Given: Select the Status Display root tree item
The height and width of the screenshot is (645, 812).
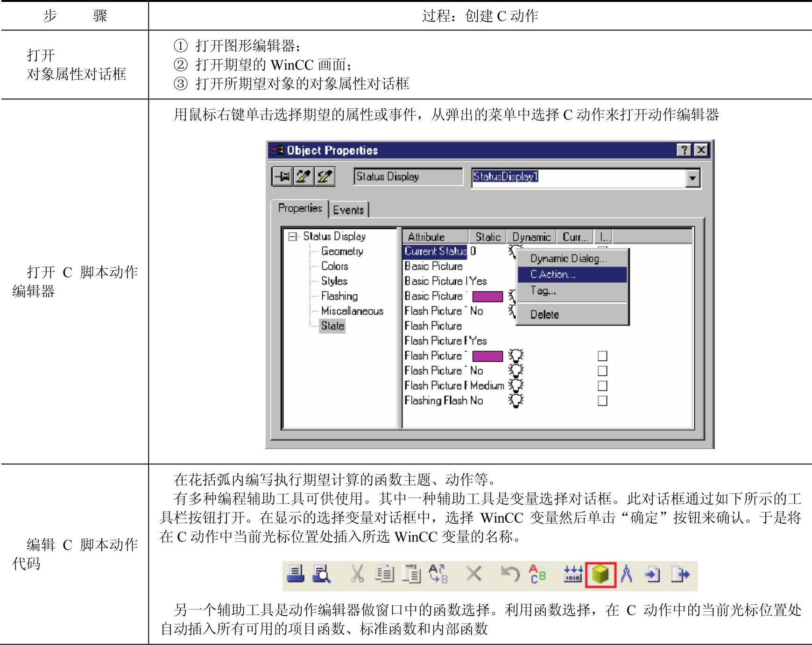Looking at the screenshot, I should point(334,236).
